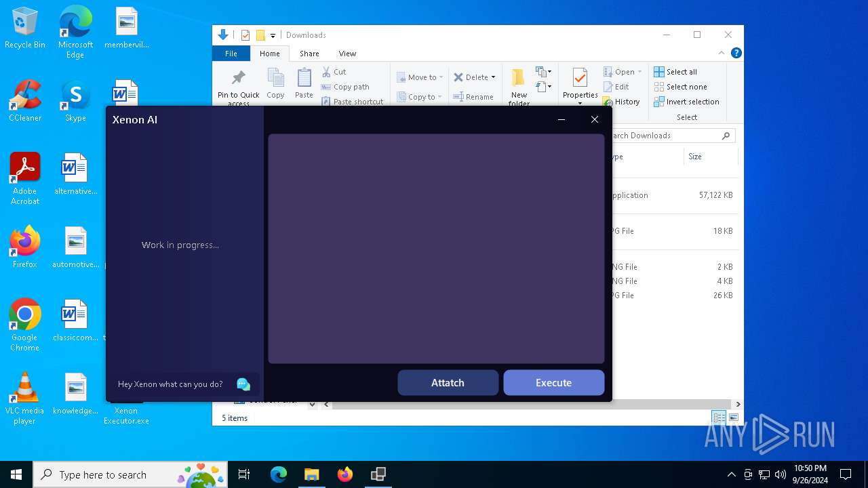Open the Open dropdown in the ribbon
The width and height of the screenshot is (868, 488).
pos(622,72)
